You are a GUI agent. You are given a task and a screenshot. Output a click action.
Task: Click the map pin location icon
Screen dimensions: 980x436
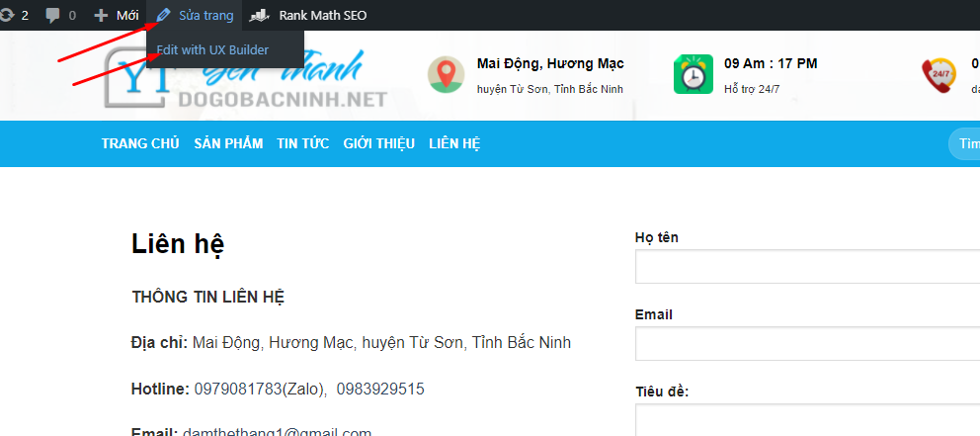[447, 75]
